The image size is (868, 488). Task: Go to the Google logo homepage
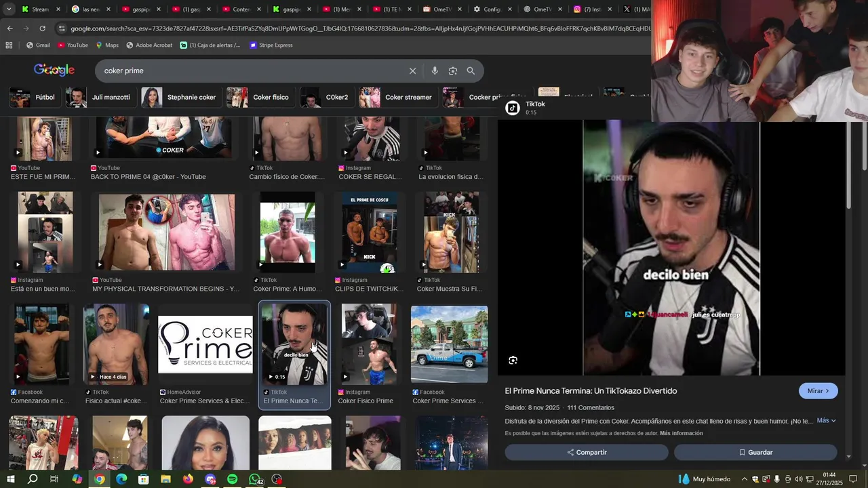54,70
